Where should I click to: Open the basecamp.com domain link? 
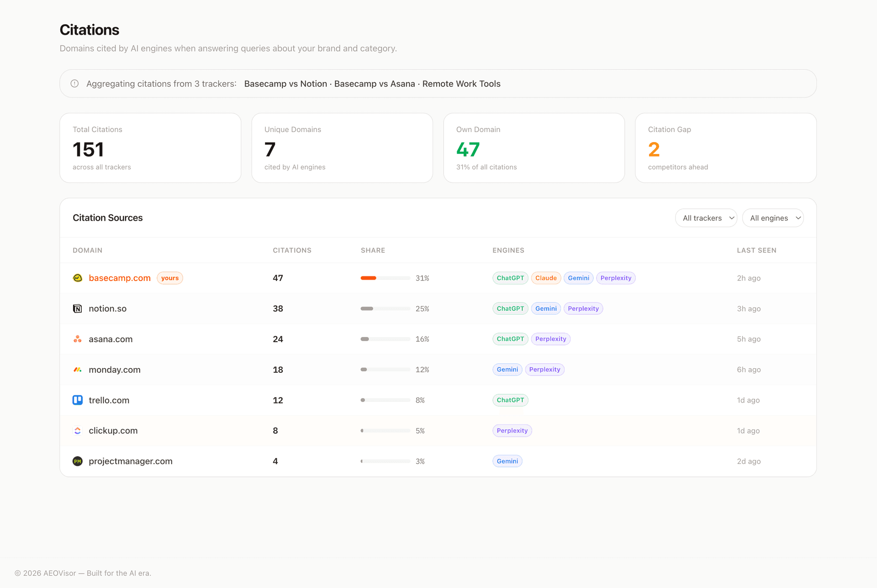pos(120,278)
